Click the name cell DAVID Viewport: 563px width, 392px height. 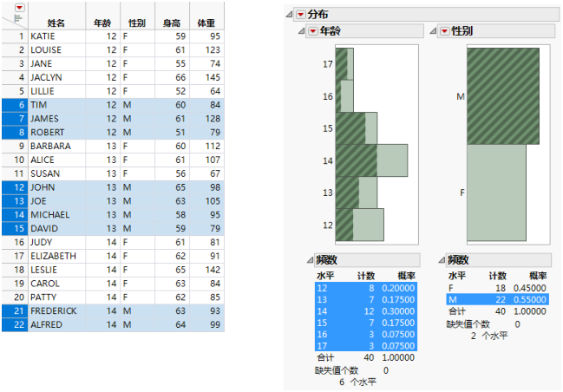click(x=56, y=229)
